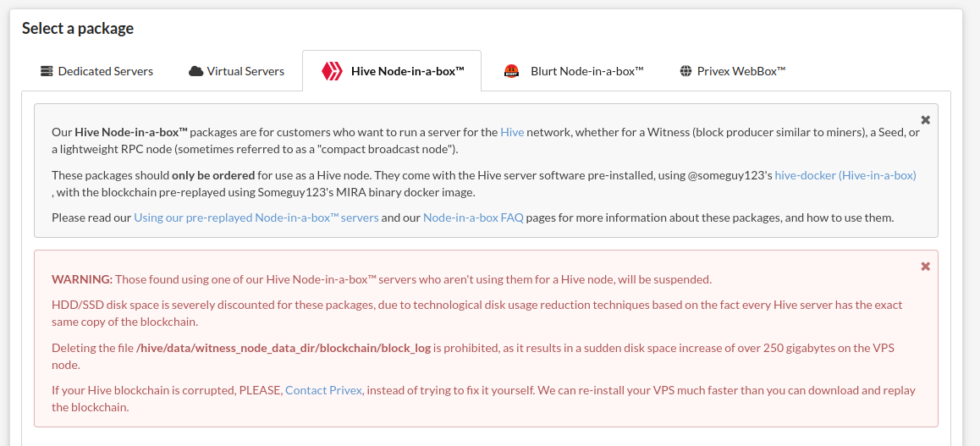Screen dimensions: 980x446
Task: Click the Blurt logo icon
Action: pos(512,71)
